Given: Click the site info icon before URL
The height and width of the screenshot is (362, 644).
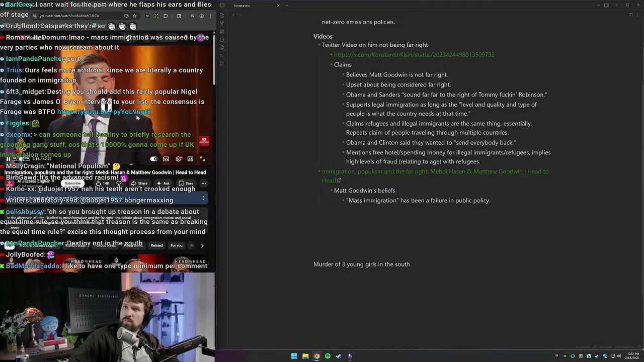Looking at the screenshot, I should pos(34,16).
